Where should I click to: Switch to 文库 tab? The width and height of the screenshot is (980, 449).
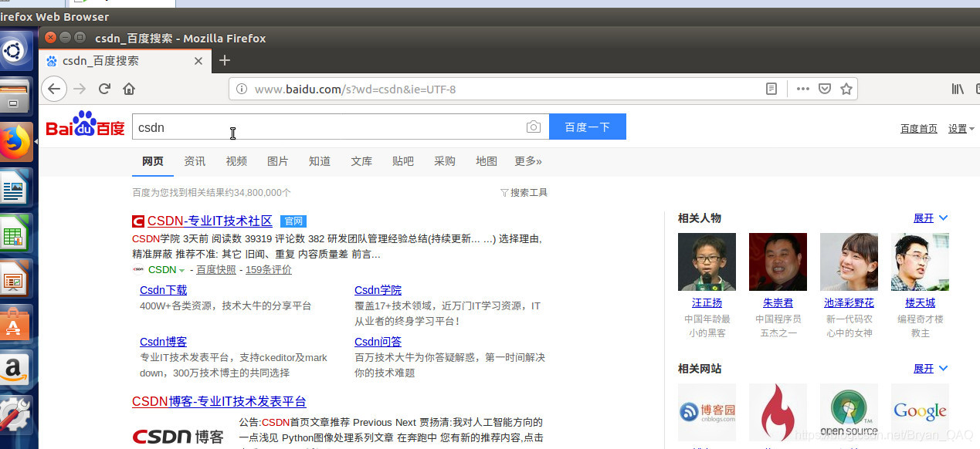click(361, 161)
